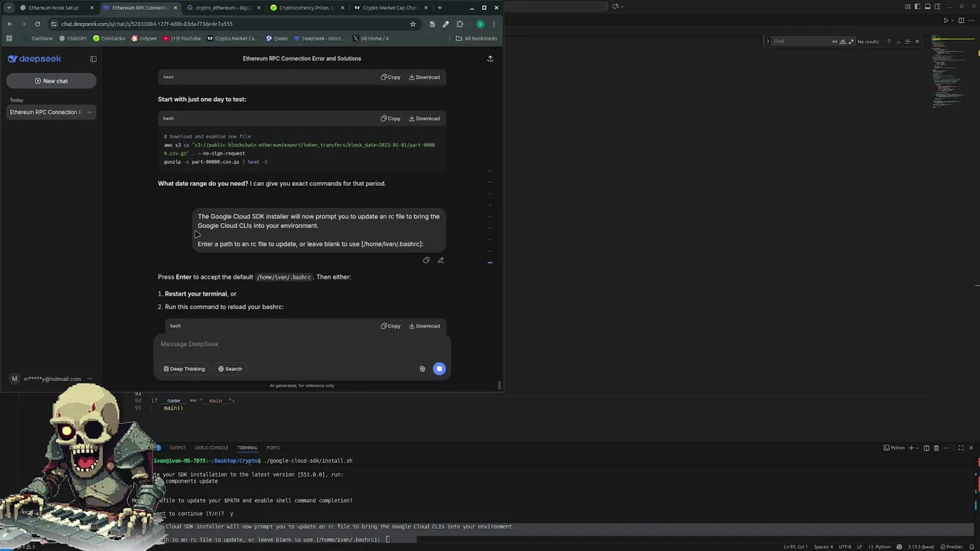Screen dimensions: 980x551
Task: Download the 'text' code block
Action: click(x=424, y=77)
